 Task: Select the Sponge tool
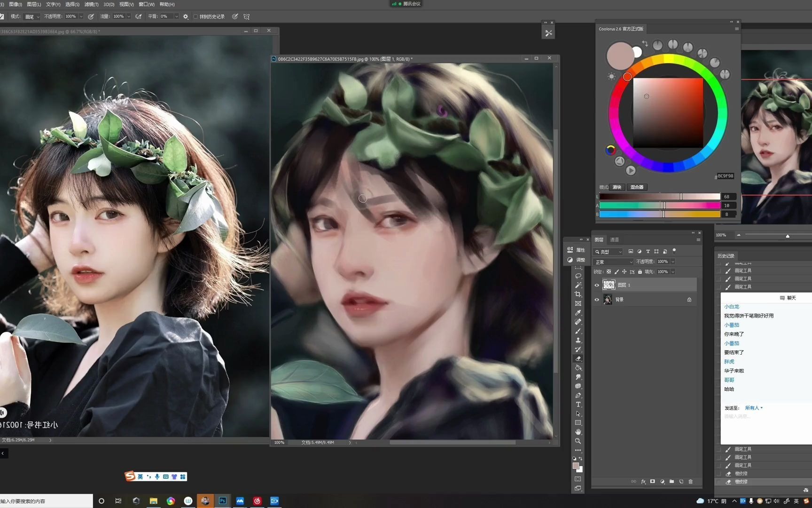[578, 386]
